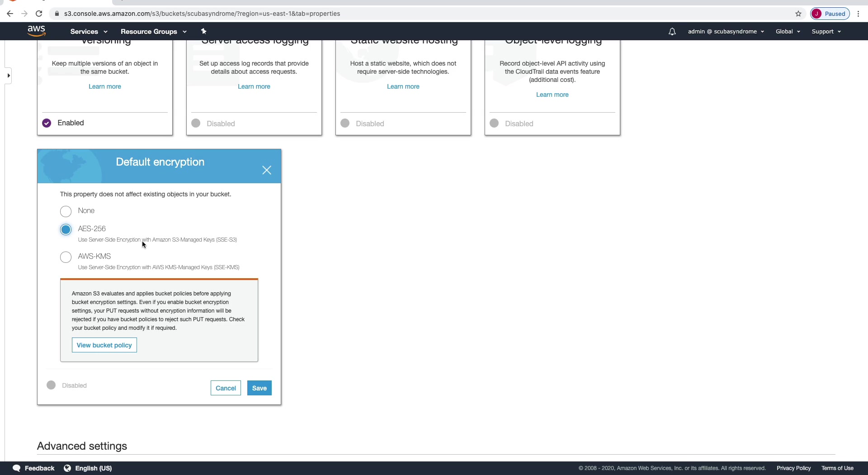
Task: Click the Advanced settings heading
Action: [x=82, y=446]
